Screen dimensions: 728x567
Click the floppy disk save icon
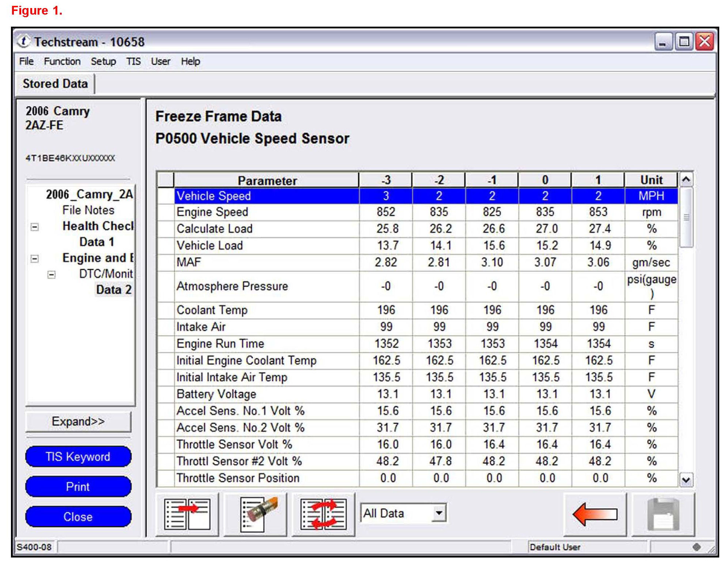click(663, 514)
